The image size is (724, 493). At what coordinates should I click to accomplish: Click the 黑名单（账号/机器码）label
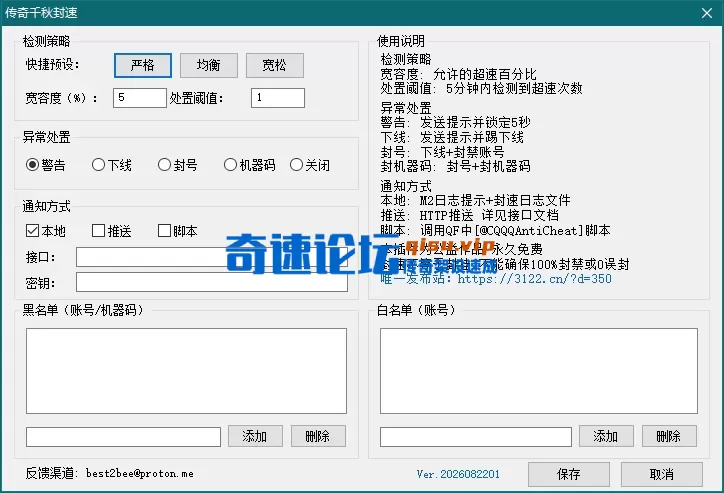click(x=83, y=310)
